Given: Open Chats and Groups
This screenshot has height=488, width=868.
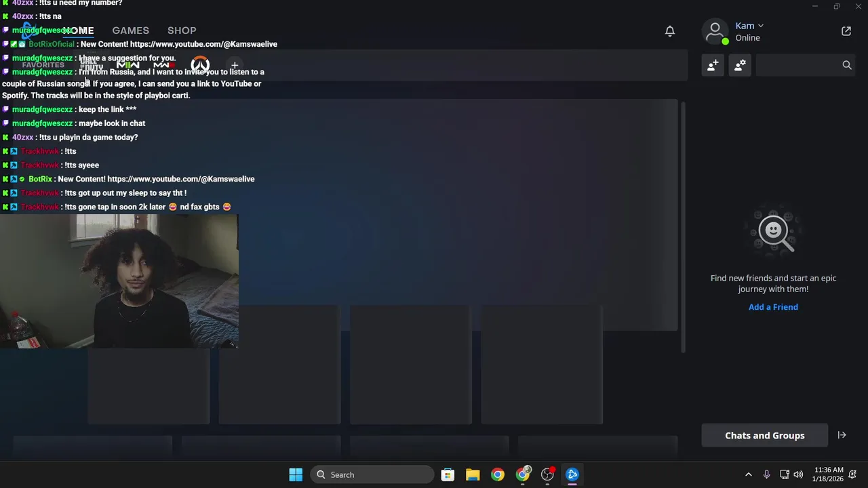Looking at the screenshot, I should [764, 435].
